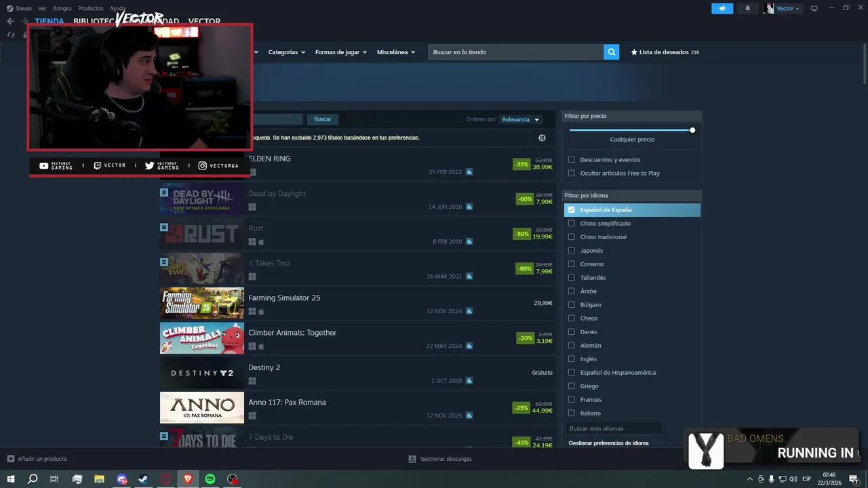Click the in-library badge on Dead by Daylight

[163, 192]
